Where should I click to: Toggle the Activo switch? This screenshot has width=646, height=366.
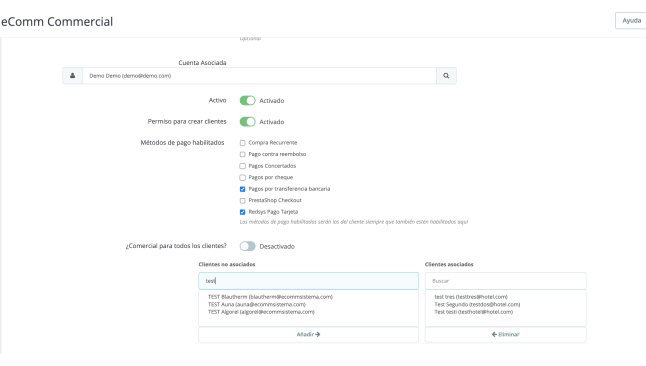point(248,101)
